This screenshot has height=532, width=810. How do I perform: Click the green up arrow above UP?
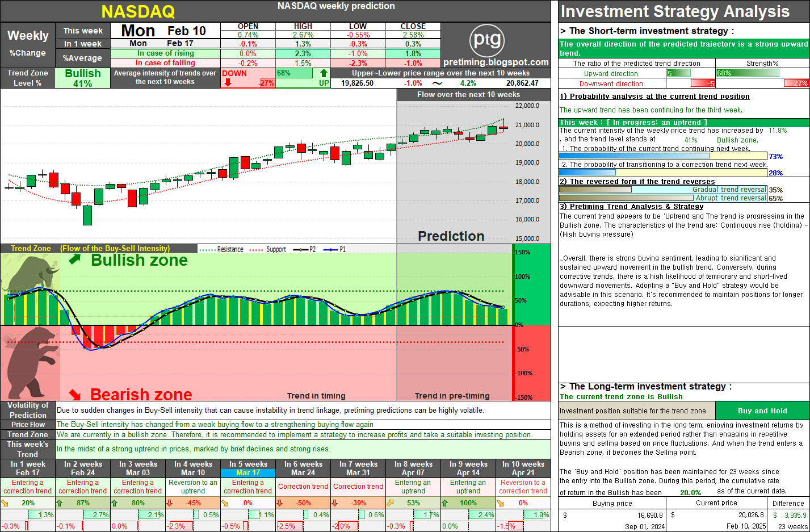coord(324,73)
